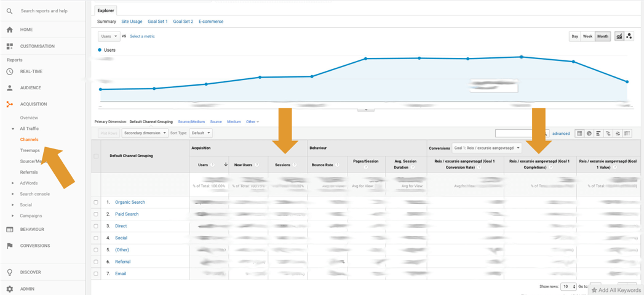Click help icon next to Users column
This screenshot has height=295, width=644.
(212, 164)
